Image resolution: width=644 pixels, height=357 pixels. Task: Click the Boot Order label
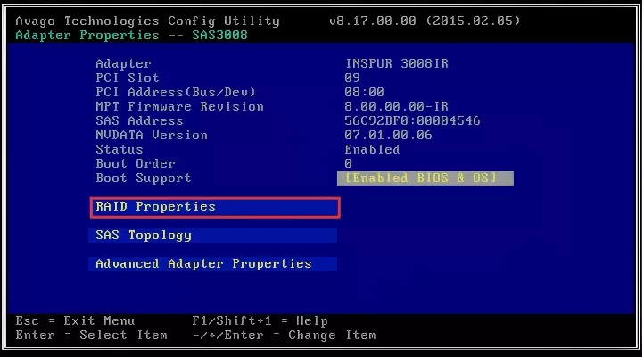(x=136, y=164)
